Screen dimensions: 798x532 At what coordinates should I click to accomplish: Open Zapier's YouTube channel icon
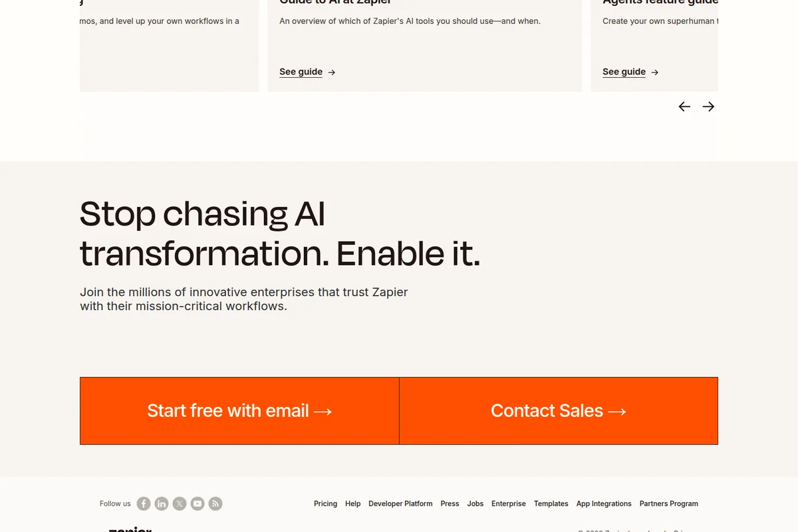coord(197,503)
